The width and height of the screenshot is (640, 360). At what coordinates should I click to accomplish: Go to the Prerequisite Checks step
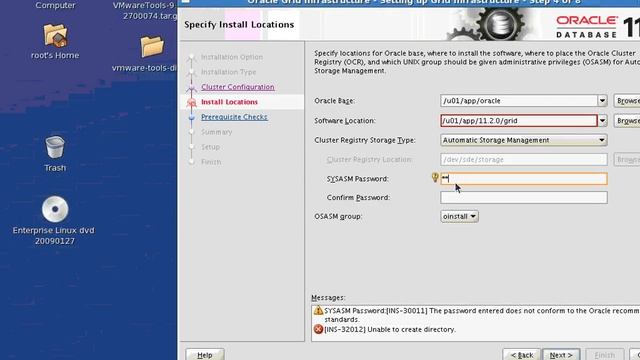[234, 117]
